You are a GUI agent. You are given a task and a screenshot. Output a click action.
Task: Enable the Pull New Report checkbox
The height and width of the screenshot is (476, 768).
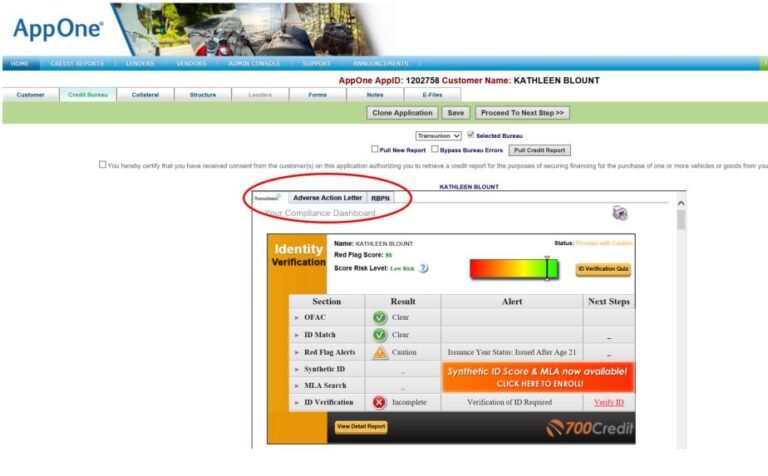pos(375,149)
